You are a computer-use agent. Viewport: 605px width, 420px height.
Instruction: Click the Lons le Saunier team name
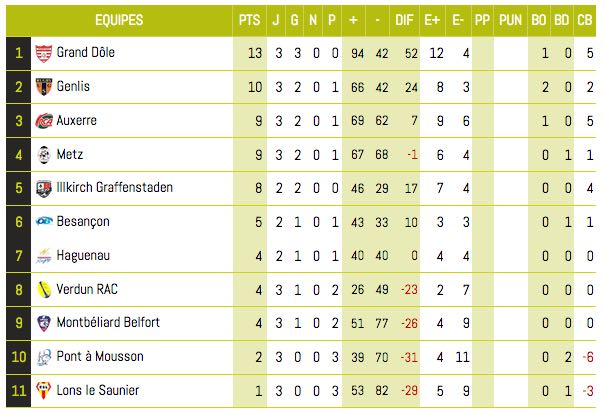coord(98,390)
